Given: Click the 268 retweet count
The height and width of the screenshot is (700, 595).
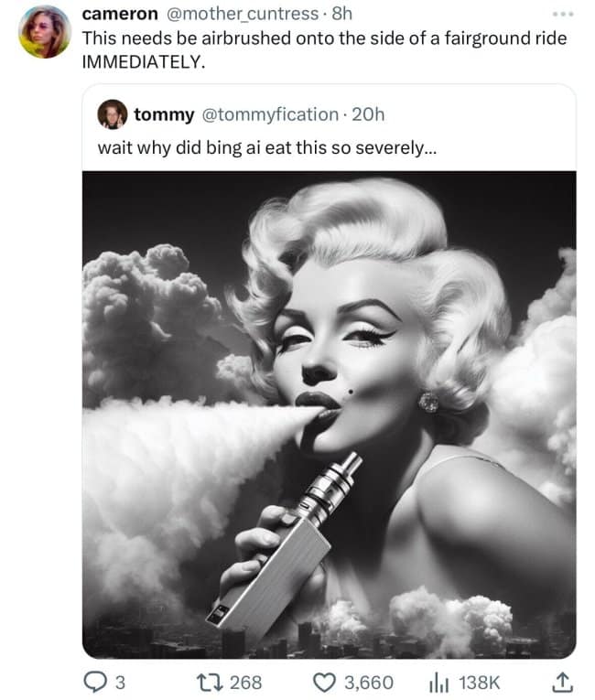Looking at the screenshot, I should coord(246,681).
